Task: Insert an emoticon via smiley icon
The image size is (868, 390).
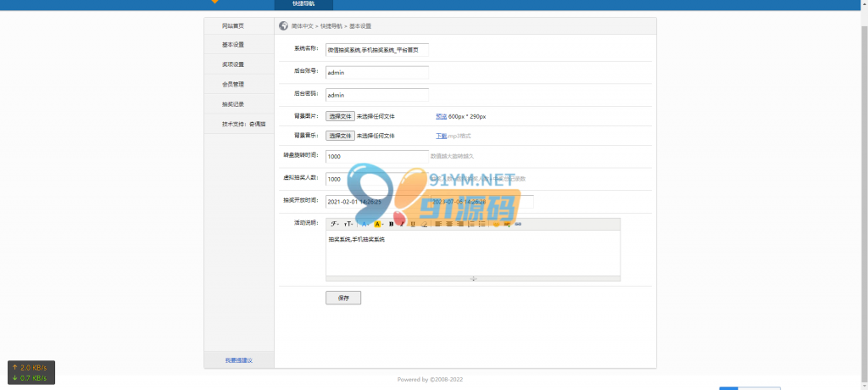Action: (x=496, y=224)
